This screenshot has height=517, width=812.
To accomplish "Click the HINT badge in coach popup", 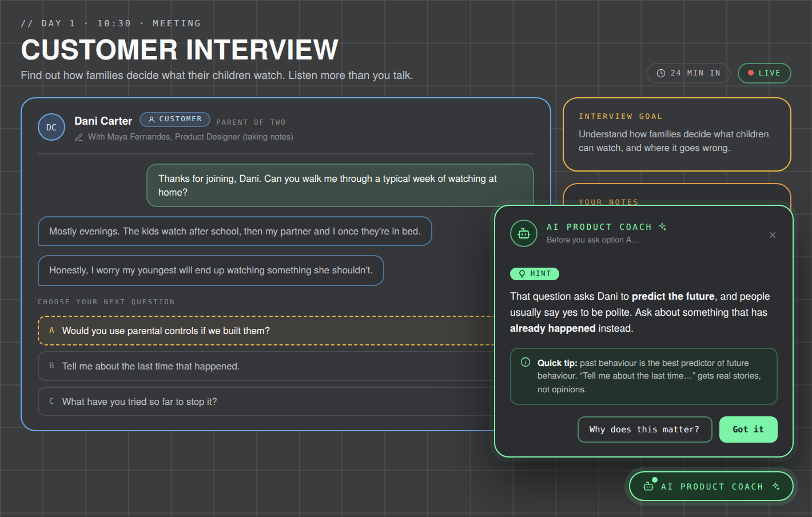I will point(535,274).
